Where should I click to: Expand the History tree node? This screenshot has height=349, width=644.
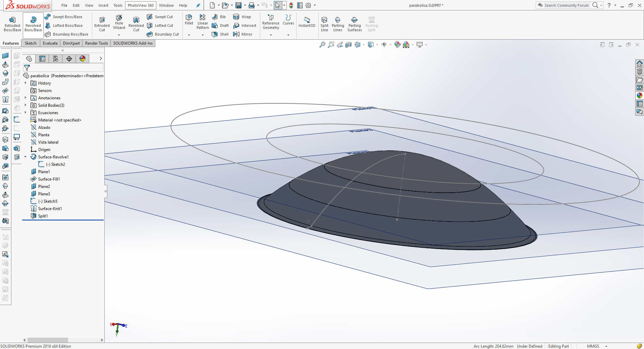[25, 83]
